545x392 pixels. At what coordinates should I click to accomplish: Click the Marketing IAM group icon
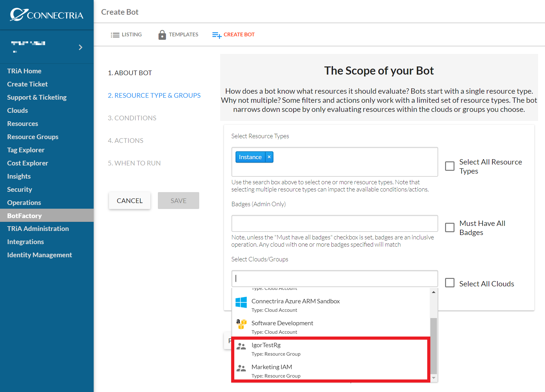click(241, 368)
